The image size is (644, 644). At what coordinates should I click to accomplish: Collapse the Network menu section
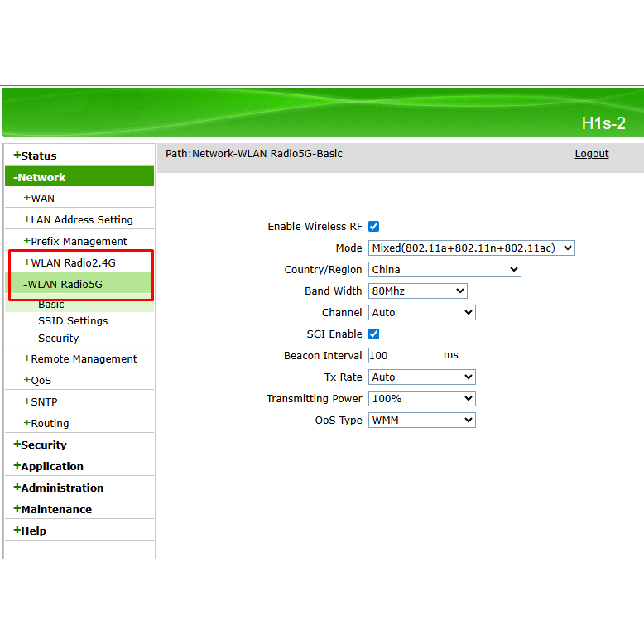(41, 177)
